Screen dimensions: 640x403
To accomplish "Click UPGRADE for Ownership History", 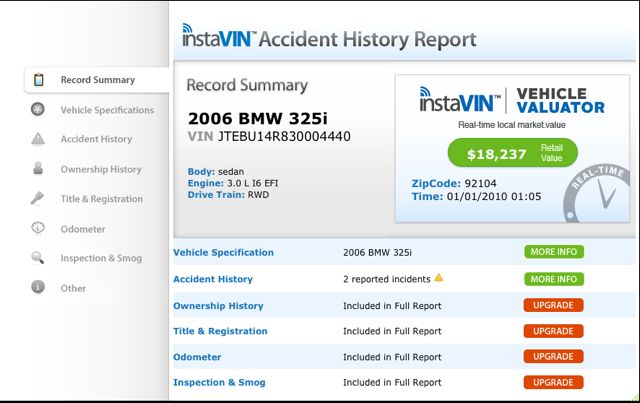I will 553,305.
